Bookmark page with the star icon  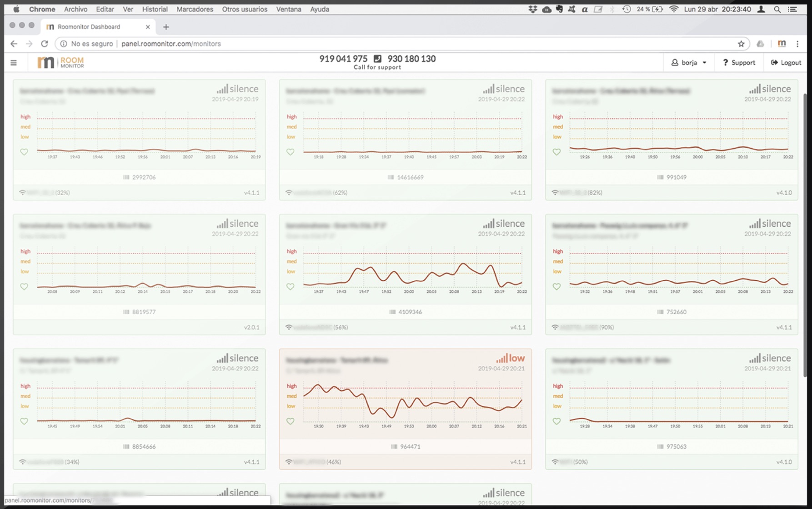[x=741, y=44]
